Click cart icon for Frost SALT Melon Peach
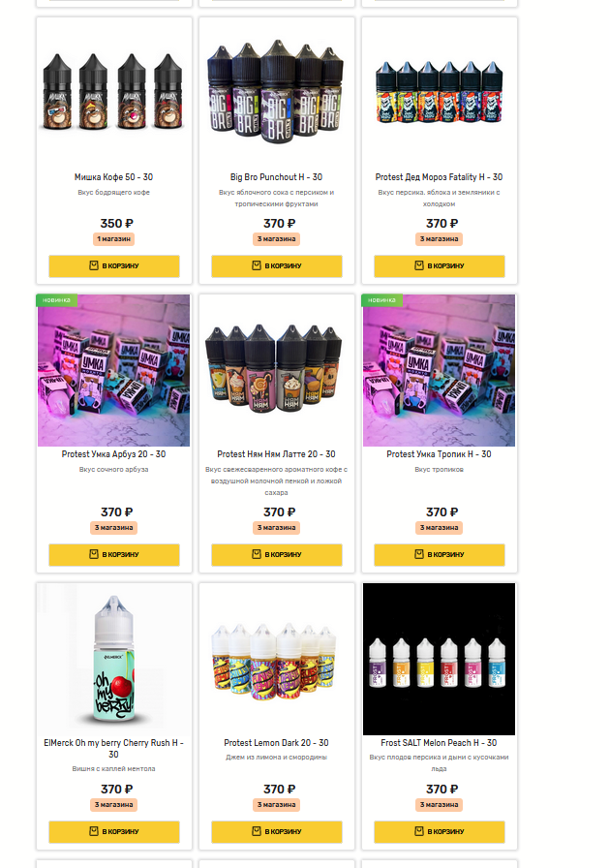 [x=418, y=831]
